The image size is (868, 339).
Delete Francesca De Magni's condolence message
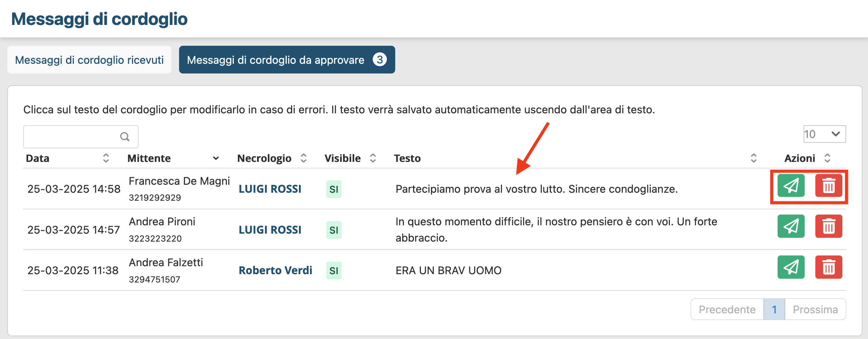pos(829,186)
